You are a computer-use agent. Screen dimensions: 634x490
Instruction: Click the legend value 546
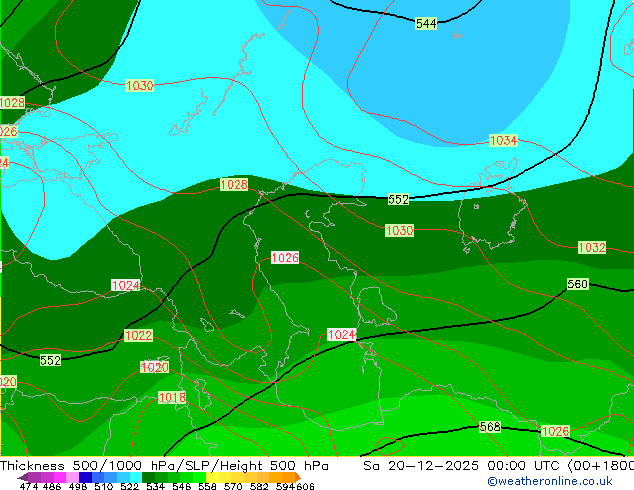point(182,486)
